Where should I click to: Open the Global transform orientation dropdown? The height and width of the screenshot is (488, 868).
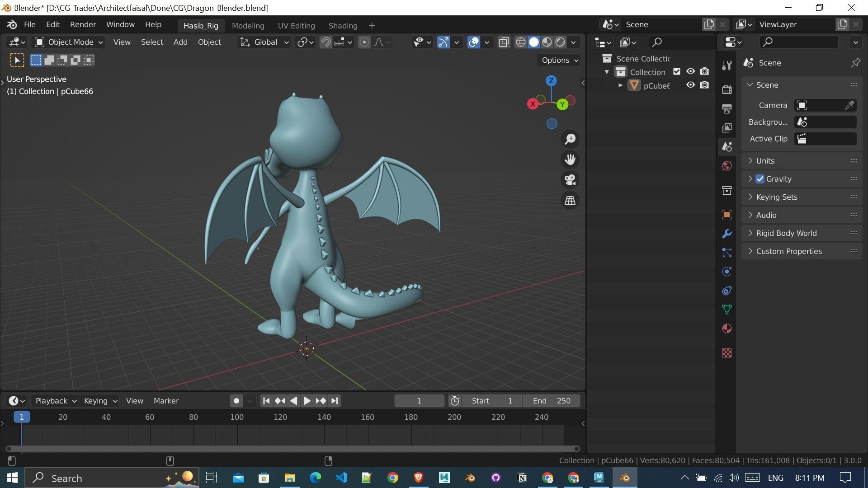(x=264, y=42)
